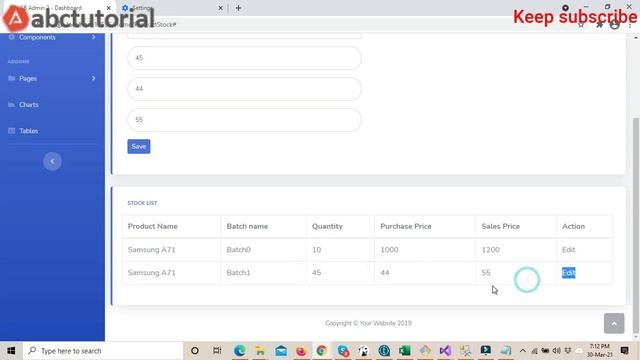640x360 pixels.
Task: Launch Microsoft Edge from taskbar
Action: point(240,351)
